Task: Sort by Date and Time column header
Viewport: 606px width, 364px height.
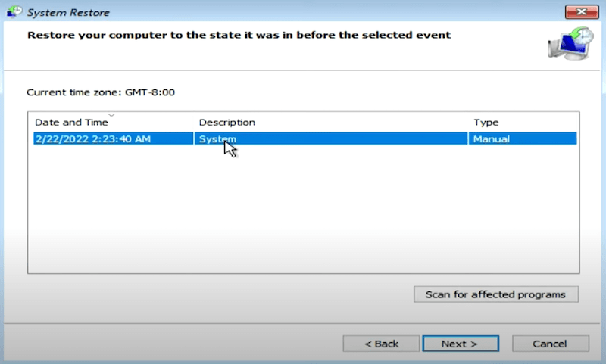Action: click(x=71, y=122)
